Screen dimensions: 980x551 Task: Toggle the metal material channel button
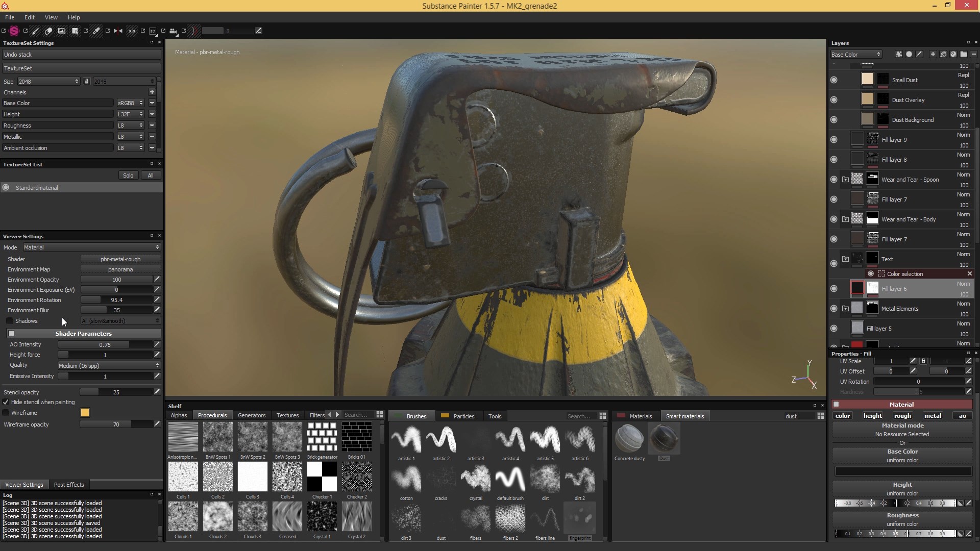933,416
